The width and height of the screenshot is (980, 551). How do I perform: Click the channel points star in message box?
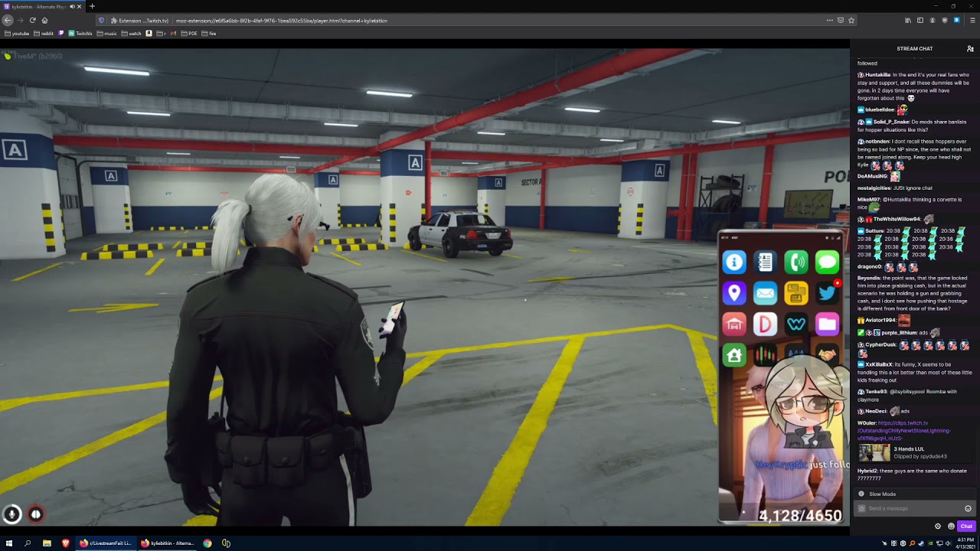point(861,508)
